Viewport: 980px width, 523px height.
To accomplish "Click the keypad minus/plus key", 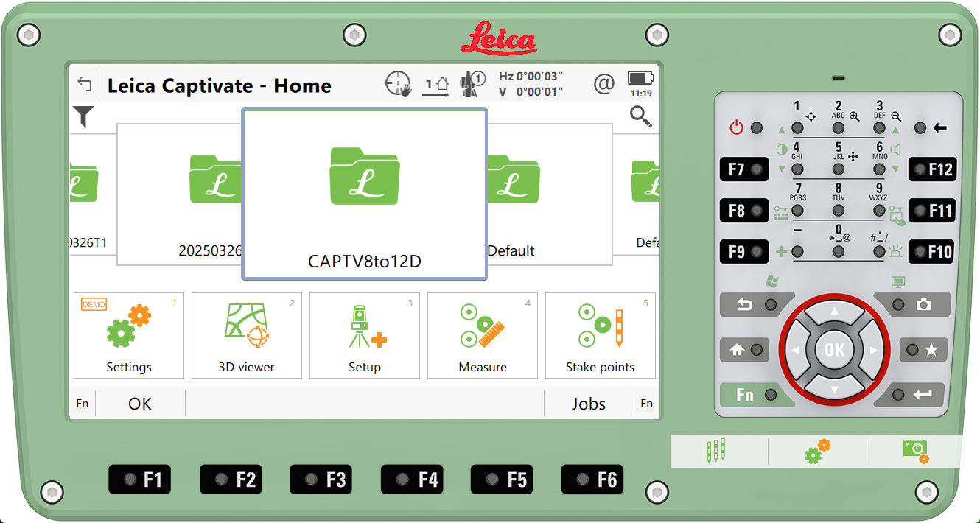I will [x=797, y=252].
